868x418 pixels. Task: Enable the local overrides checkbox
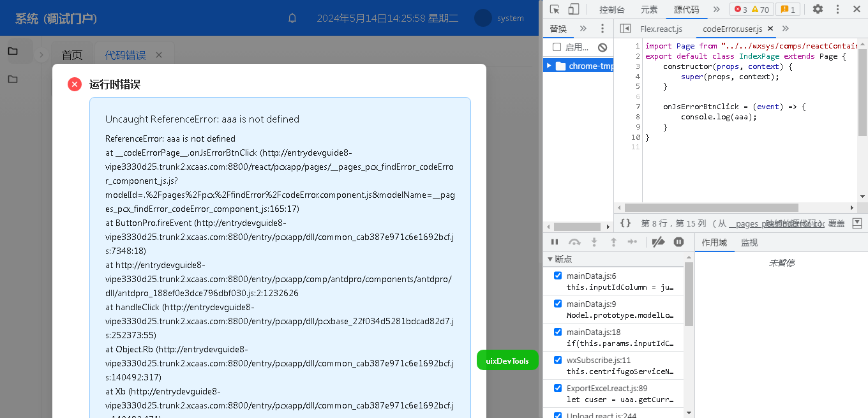point(557,47)
